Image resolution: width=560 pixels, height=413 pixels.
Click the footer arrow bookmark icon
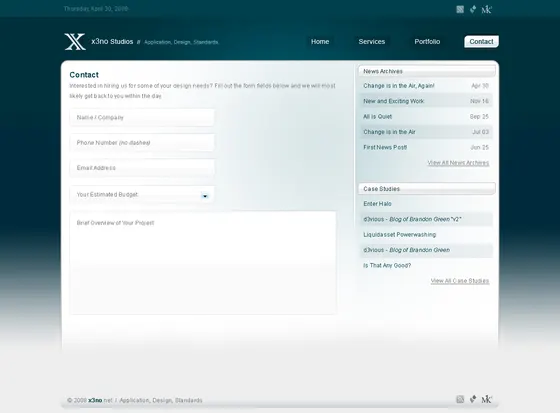[x=473, y=399]
